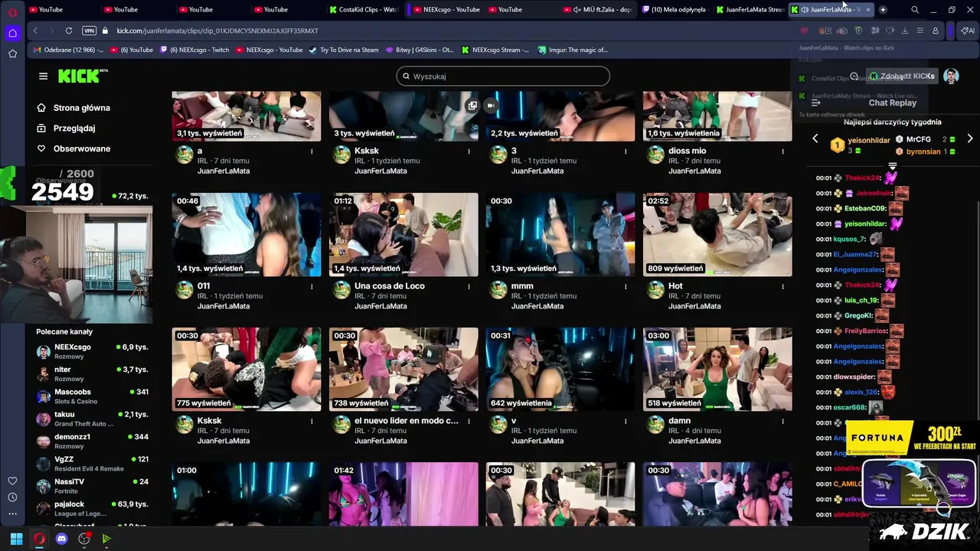The width and height of the screenshot is (980, 551).
Task: Click the address bar URL
Action: 217,31
